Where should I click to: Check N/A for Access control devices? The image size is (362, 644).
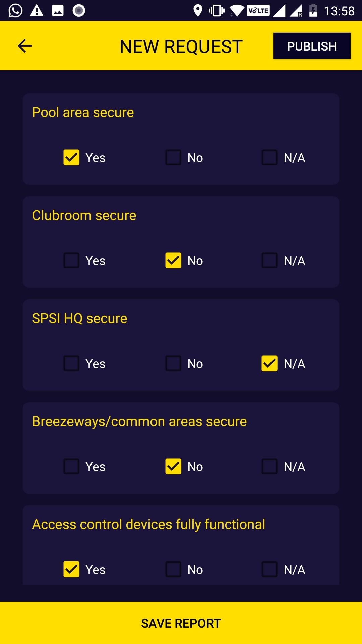(x=269, y=569)
